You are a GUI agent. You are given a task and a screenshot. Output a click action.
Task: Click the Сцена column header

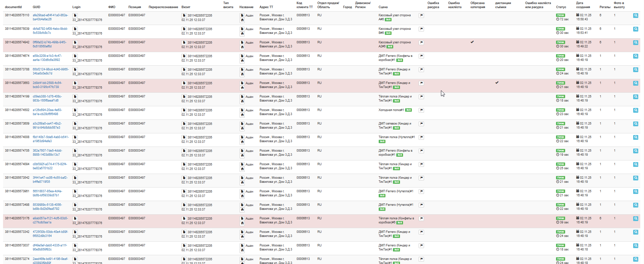383,7
